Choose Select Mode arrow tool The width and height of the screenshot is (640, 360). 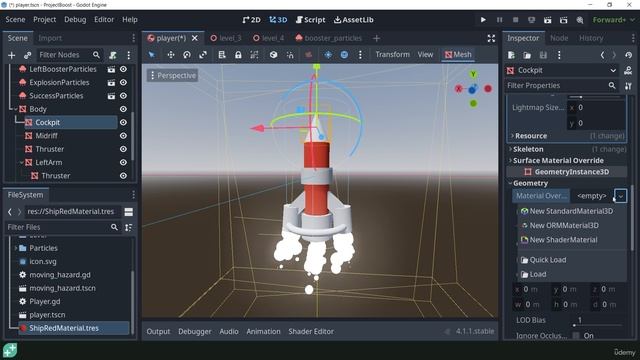[x=151, y=55]
